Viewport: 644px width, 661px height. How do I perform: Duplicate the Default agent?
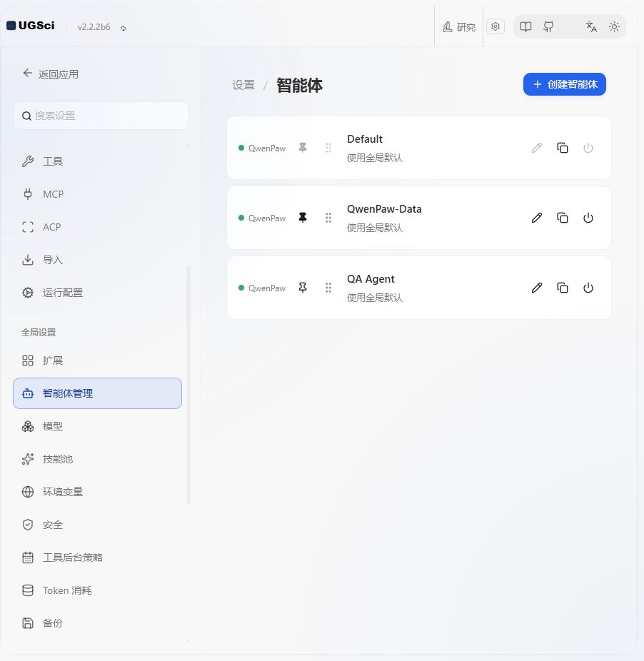(563, 148)
